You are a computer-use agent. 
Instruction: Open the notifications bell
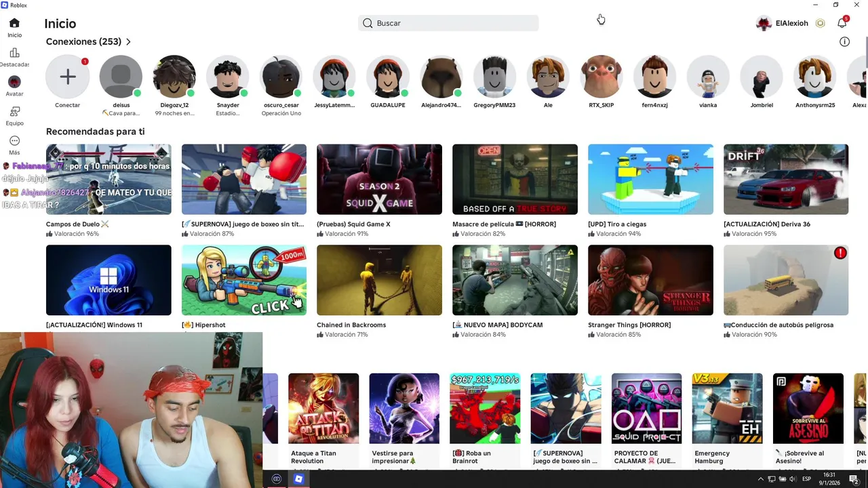842,23
